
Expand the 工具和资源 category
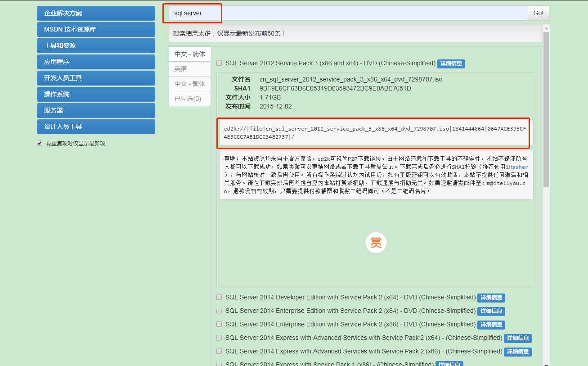[x=96, y=45]
